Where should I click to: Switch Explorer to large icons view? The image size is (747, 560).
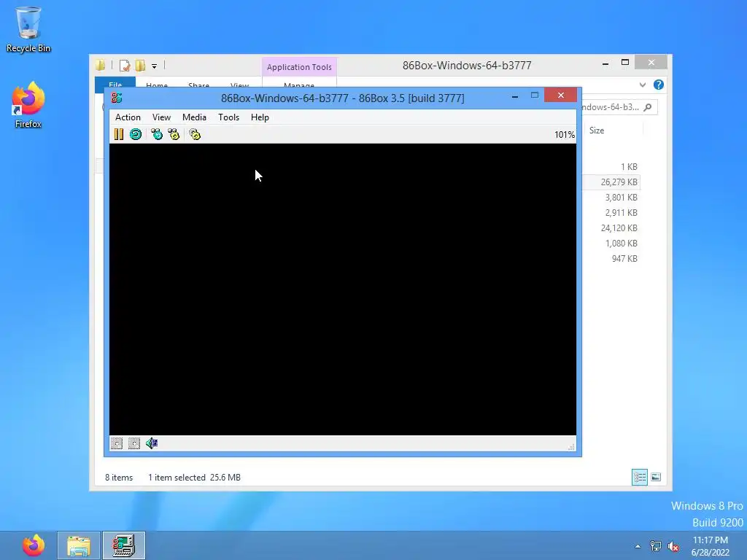click(656, 477)
